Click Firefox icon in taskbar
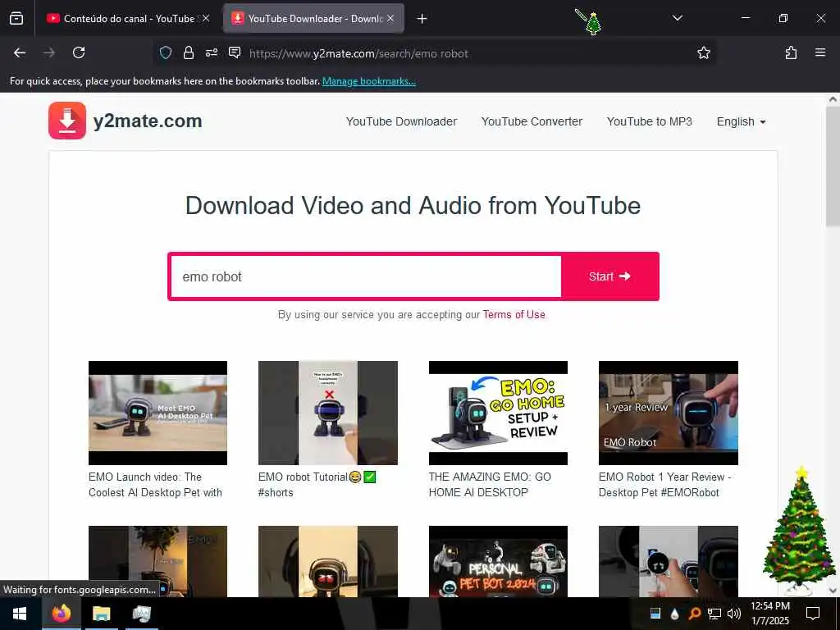This screenshot has width=840, height=630. (61, 614)
